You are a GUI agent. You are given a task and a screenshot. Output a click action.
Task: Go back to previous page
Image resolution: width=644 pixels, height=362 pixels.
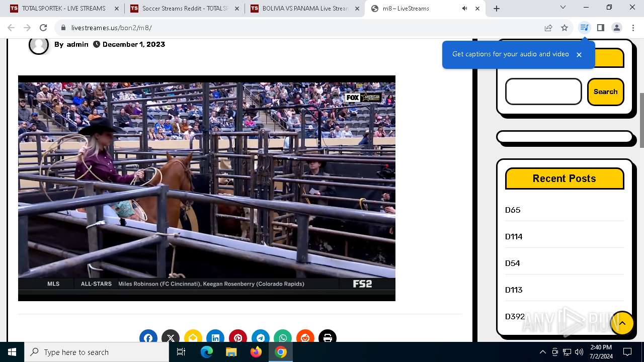point(11,28)
